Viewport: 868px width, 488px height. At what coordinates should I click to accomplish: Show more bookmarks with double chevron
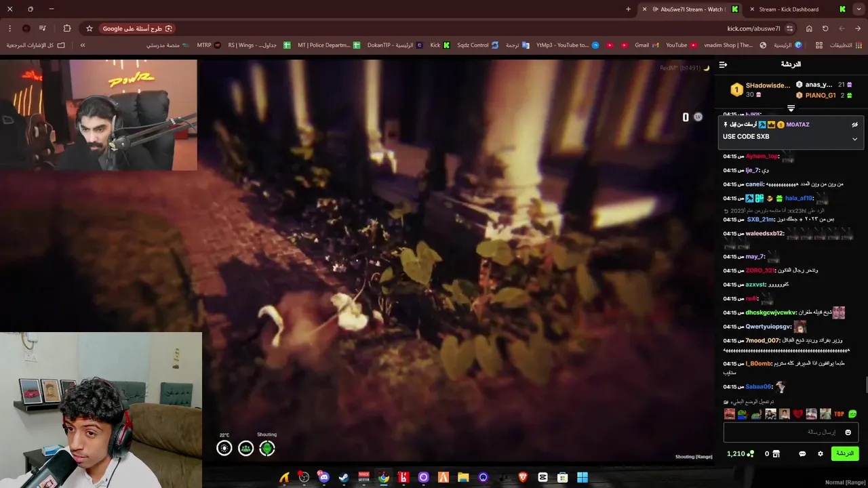point(83,45)
